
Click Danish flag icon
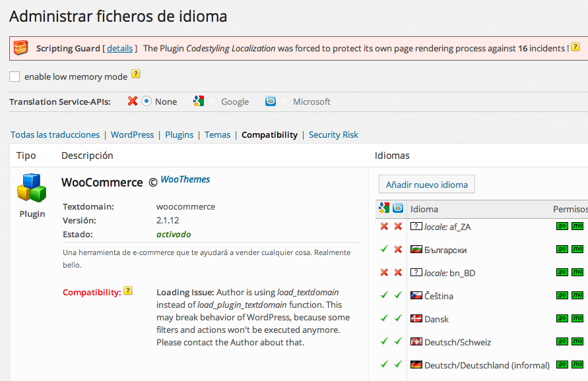tap(416, 318)
